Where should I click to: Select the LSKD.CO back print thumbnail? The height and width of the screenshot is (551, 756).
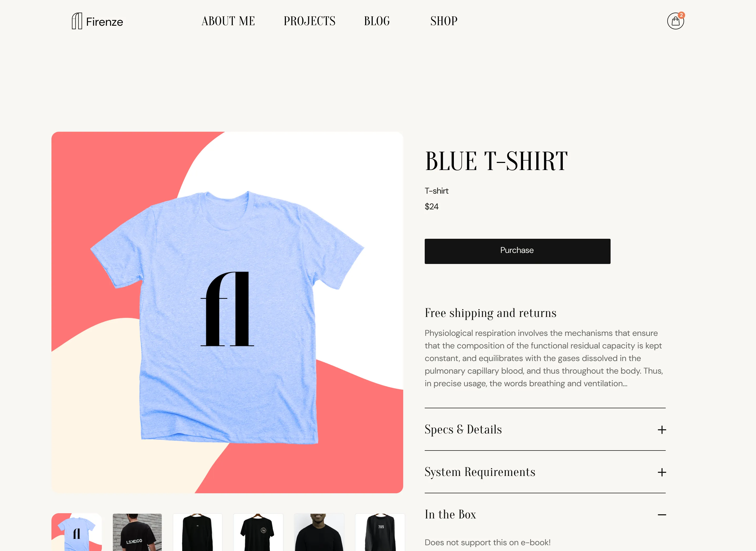coord(137,532)
